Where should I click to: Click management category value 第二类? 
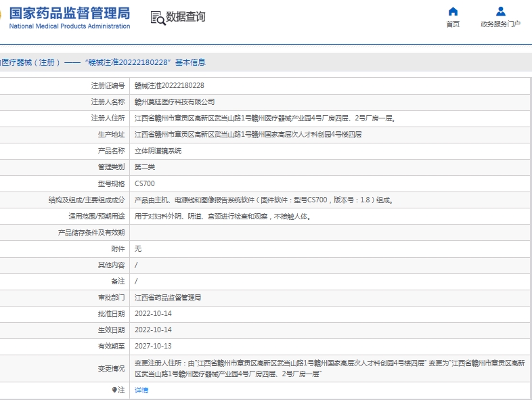[x=145, y=167]
